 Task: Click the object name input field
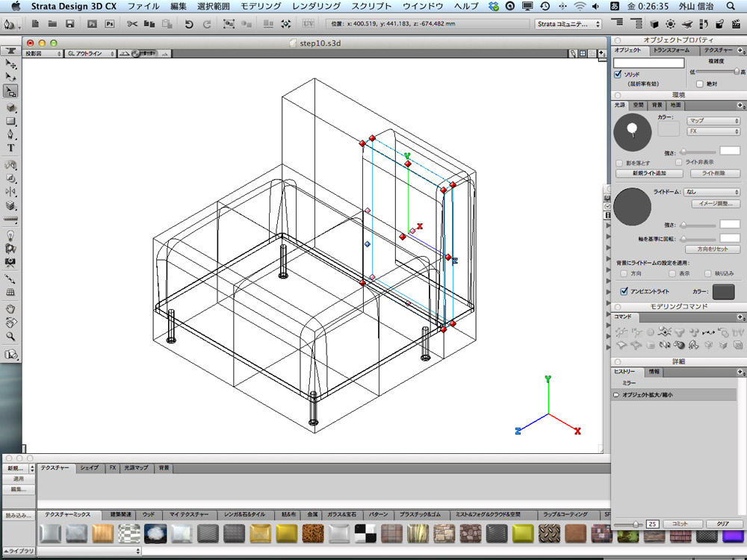point(648,63)
